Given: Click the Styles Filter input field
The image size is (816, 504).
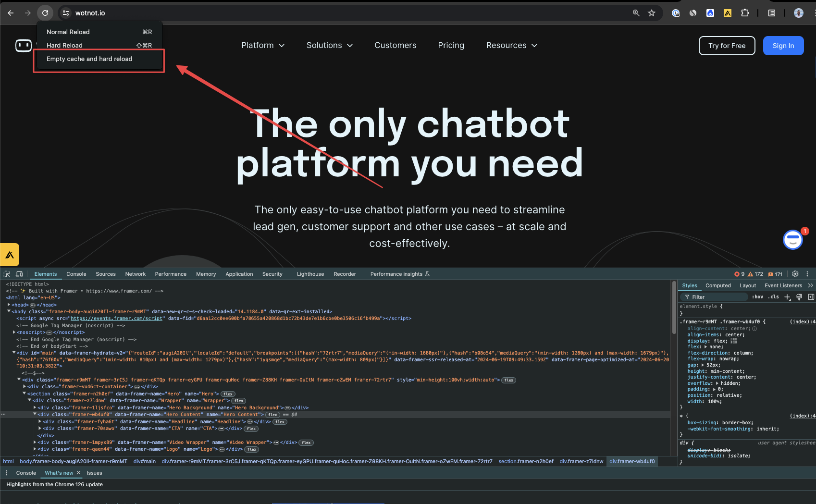Looking at the screenshot, I should [x=716, y=297].
